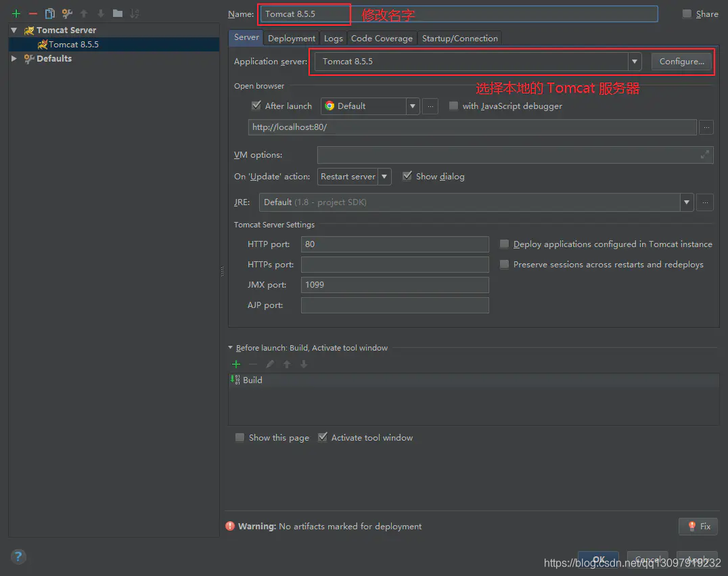The image size is (728, 576).
Task: Enable with JavaScript debugger checkbox
Action: coord(453,106)
